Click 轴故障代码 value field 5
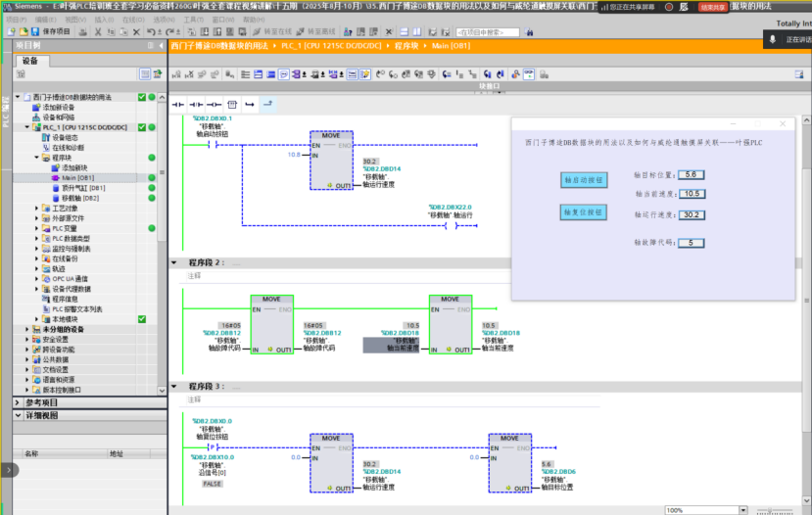 point(691,243)
